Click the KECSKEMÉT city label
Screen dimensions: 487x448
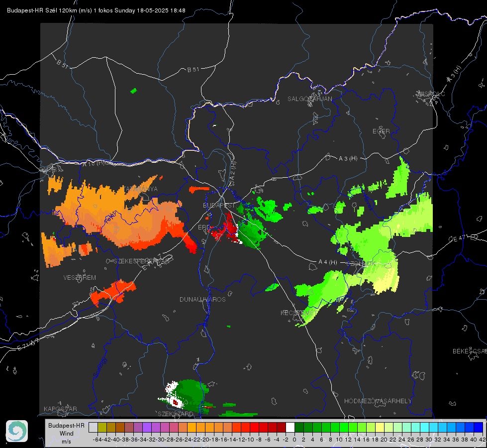click(x=299, y=313)
